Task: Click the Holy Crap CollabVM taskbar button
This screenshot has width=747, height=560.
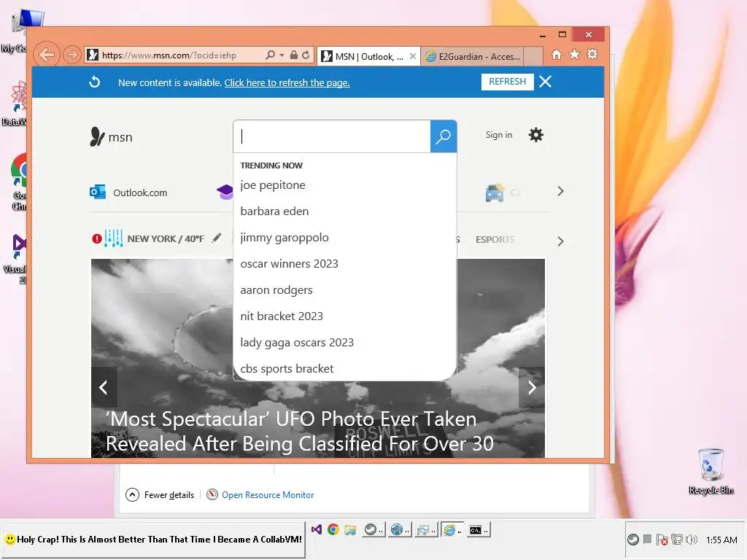Action: click(153, 540)
